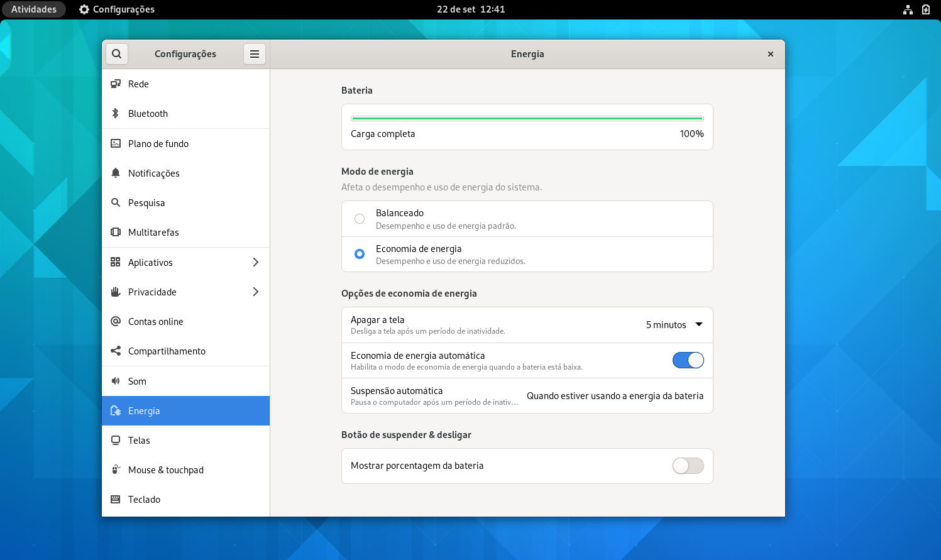Click the battery charge progress bar
This screenshot has height=560, width=941.
pyautogui.click(x=527, y=117)
